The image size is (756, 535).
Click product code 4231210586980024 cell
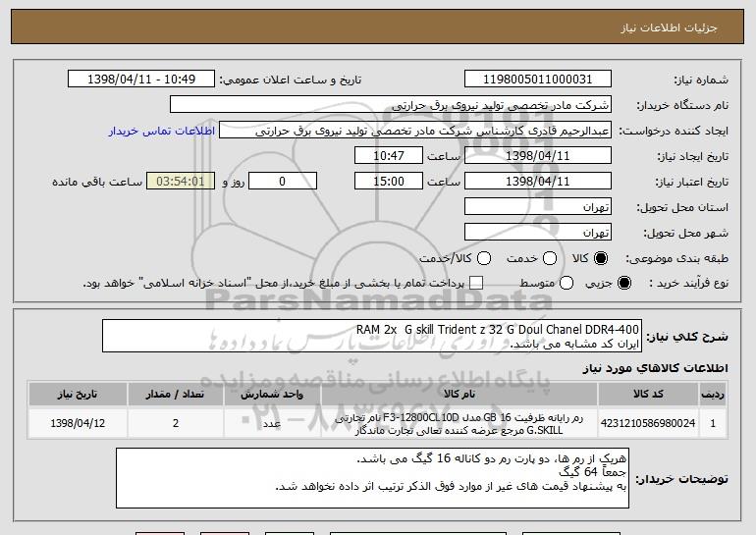point(648,423)
